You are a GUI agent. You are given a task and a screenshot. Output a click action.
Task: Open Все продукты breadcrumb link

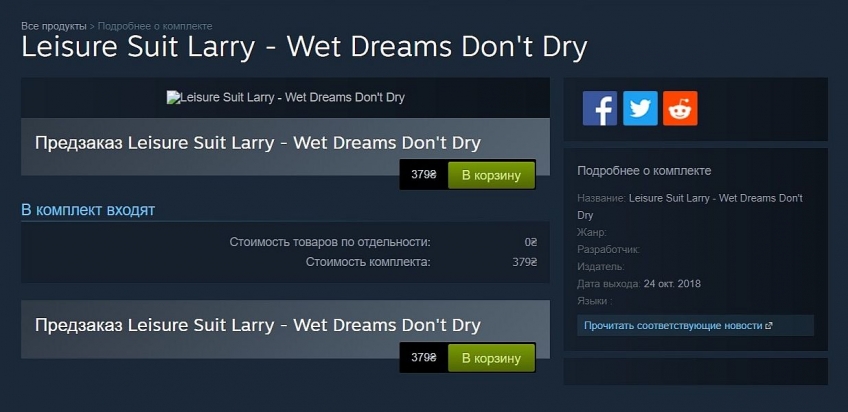point(54,26)
